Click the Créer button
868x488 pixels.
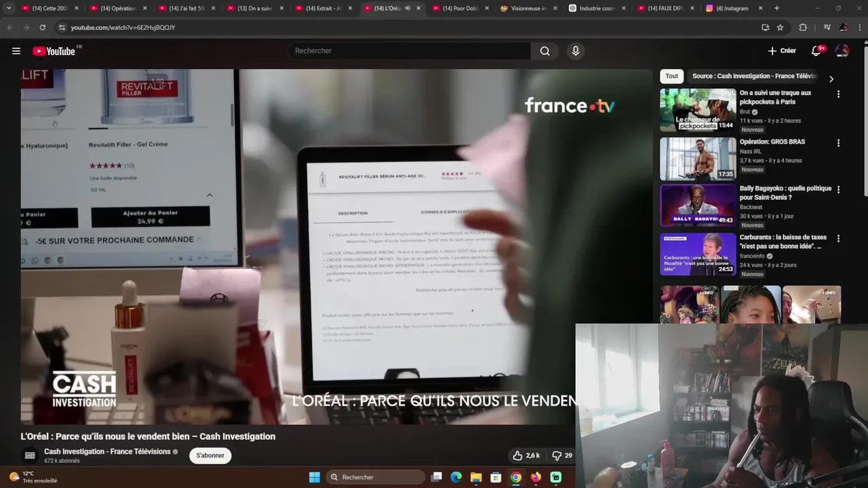tap(782, 51)
